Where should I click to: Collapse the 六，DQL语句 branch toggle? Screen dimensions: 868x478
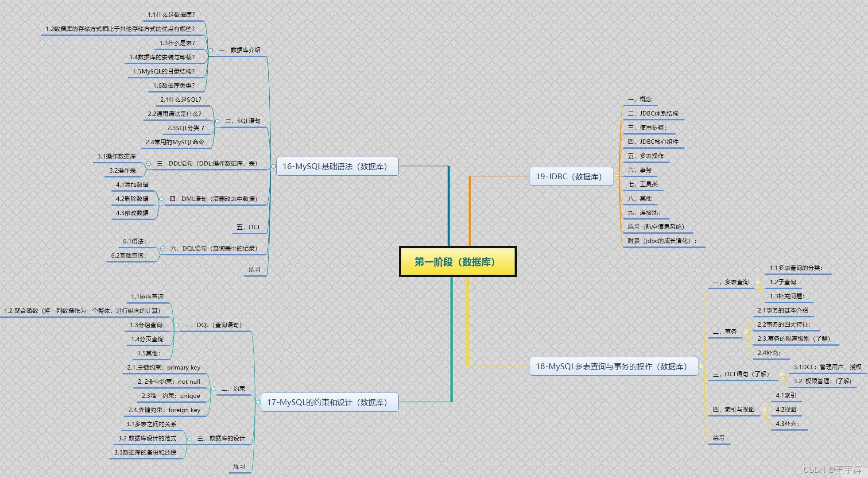162,248
